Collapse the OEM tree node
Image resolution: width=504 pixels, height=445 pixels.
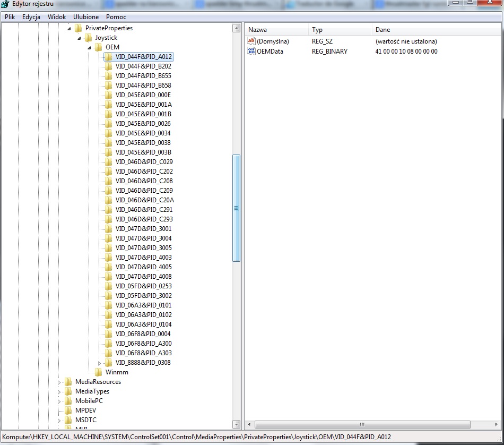(x=89, y=48)
